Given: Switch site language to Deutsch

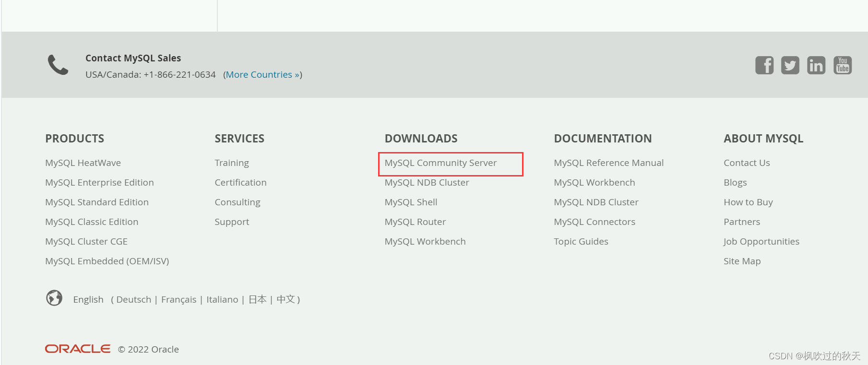Looking at the screenshot, I should [x=134, y=300].
